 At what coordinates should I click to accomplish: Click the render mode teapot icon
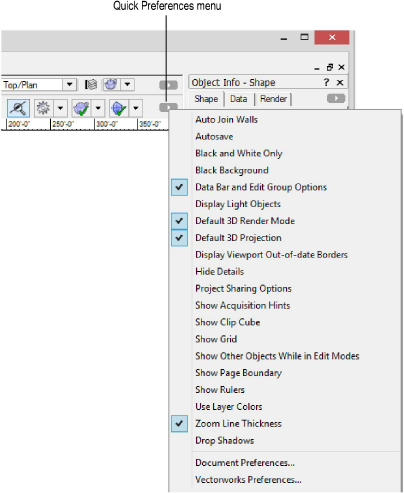pyautogui.click(x=111, y=85)
